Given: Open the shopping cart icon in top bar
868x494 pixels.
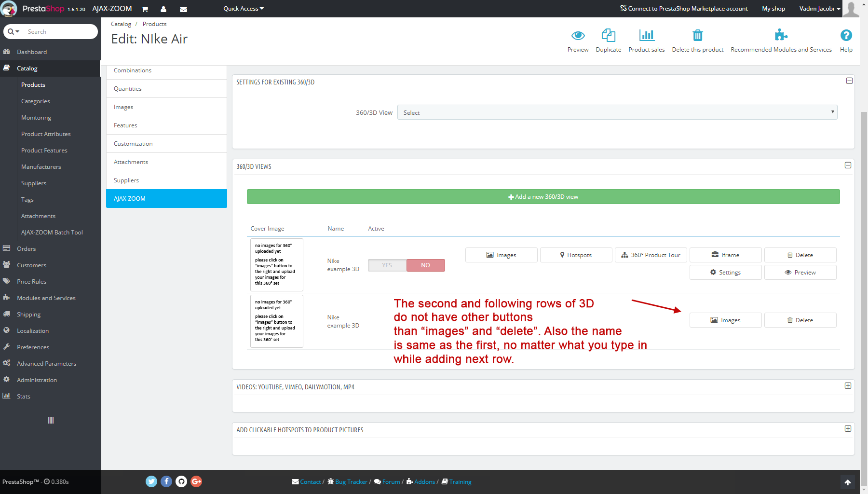Looking at the screenshot, I should pos(145,9).
